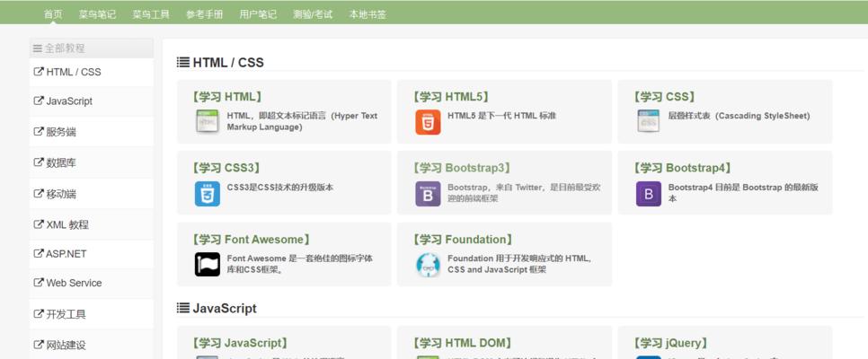Select 服务端 in the sidebar
Screen dimensions: 868x359
click(92, 132)
